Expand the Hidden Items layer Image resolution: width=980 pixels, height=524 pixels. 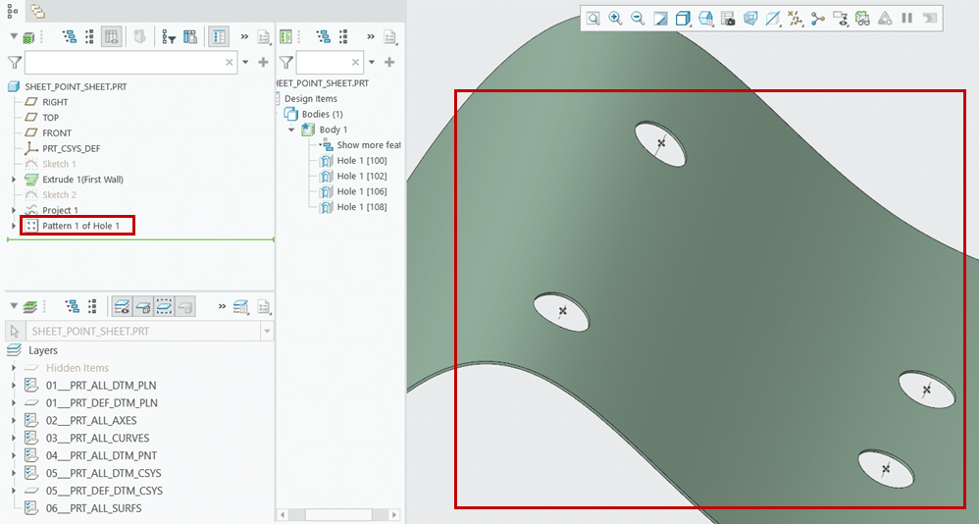tap(14, 368)
